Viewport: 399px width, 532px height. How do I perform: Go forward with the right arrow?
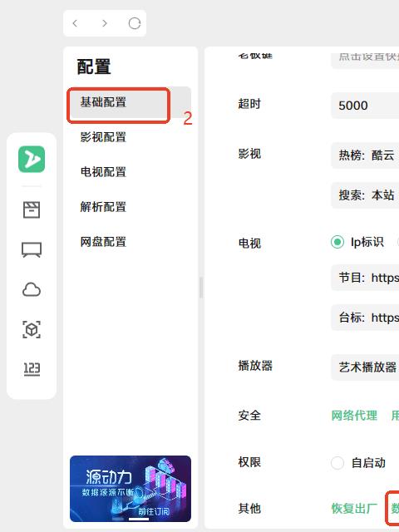click(105, 23)
